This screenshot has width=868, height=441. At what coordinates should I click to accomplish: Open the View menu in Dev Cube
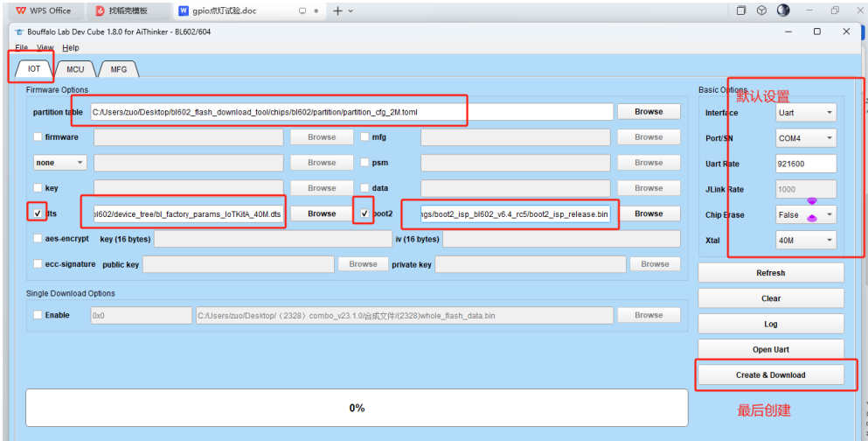(45, 47)
